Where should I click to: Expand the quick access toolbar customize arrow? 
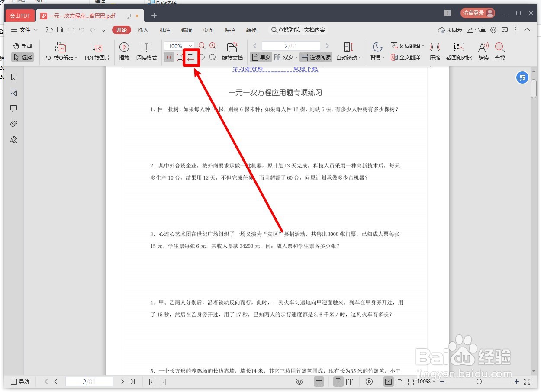103,30
